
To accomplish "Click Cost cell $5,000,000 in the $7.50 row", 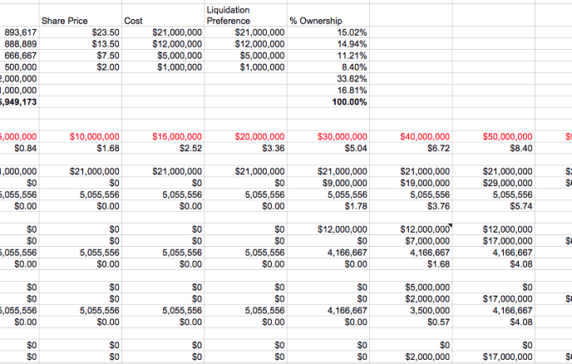I will point(163,56).
